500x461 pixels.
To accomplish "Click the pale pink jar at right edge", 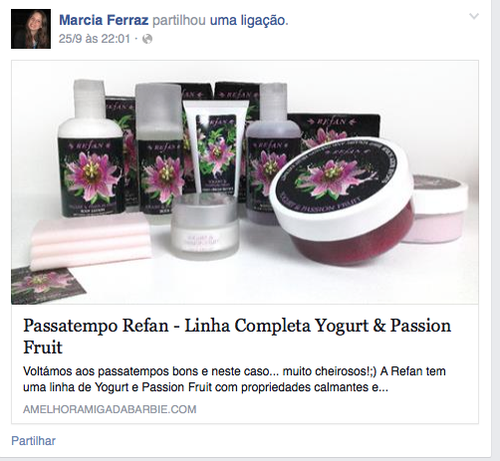I will tap(437, 209).
